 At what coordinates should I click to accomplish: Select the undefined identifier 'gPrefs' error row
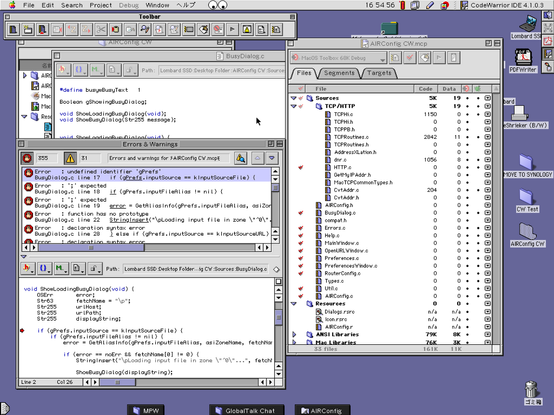(x=147, y=175)
